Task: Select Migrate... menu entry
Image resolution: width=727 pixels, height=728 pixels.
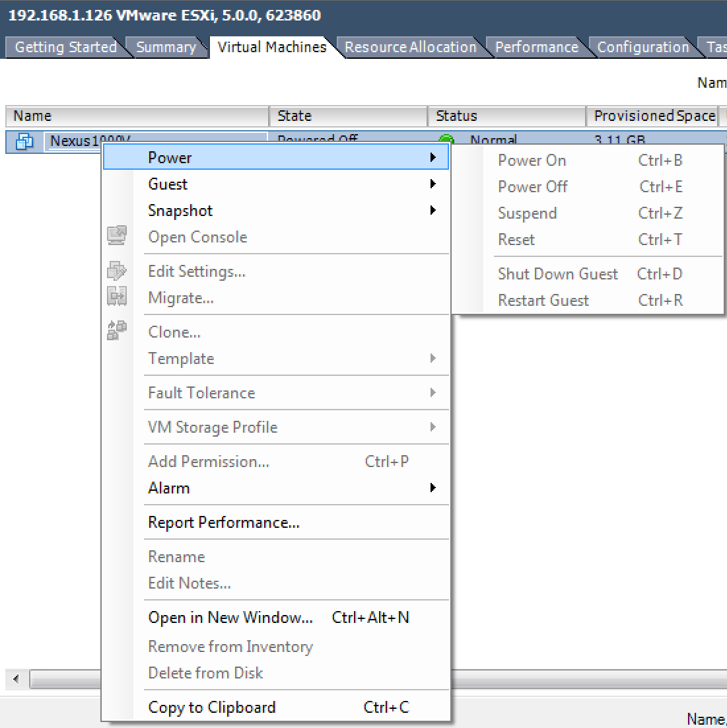Action: (275, 297)
